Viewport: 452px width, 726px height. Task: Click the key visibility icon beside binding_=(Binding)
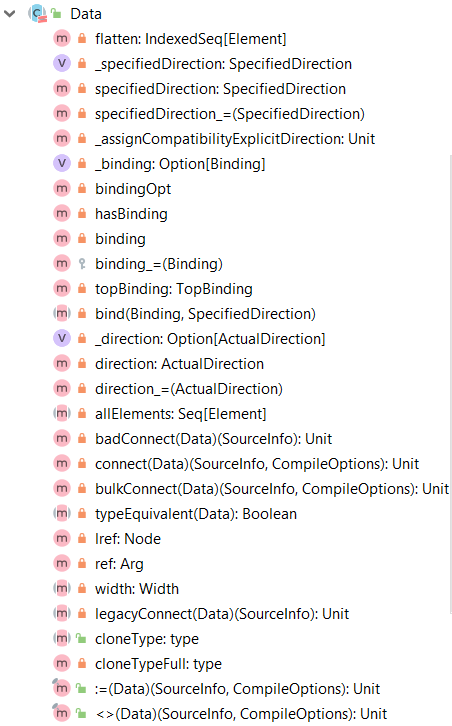click(82, 263)
